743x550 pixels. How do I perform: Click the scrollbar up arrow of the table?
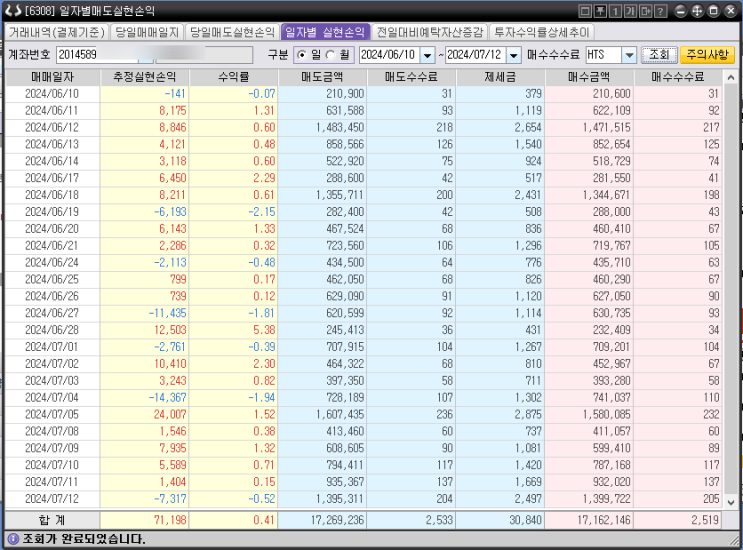coord(731,77)
